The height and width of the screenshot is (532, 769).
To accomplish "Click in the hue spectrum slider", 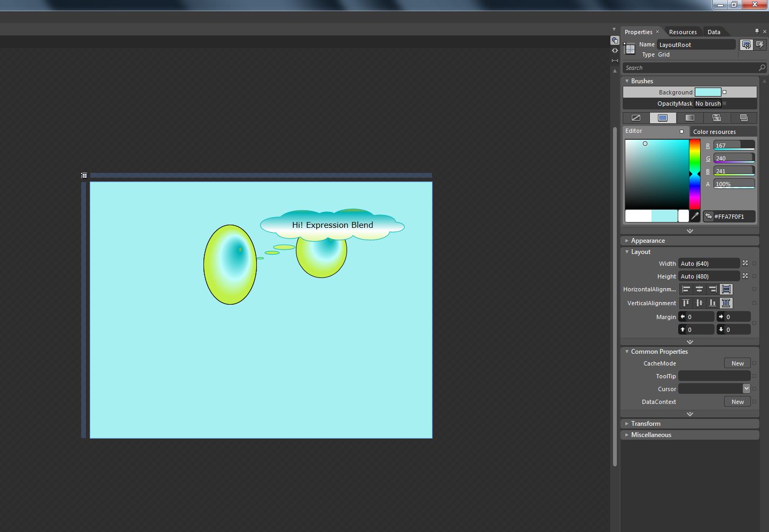I will pos(694,174).
